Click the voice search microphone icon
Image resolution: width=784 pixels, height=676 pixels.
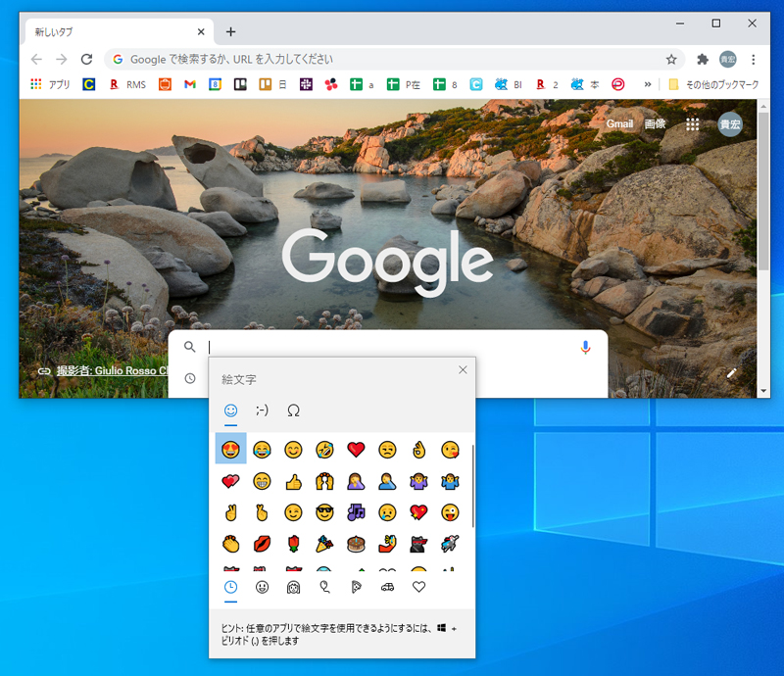click(x=585, y=346)
